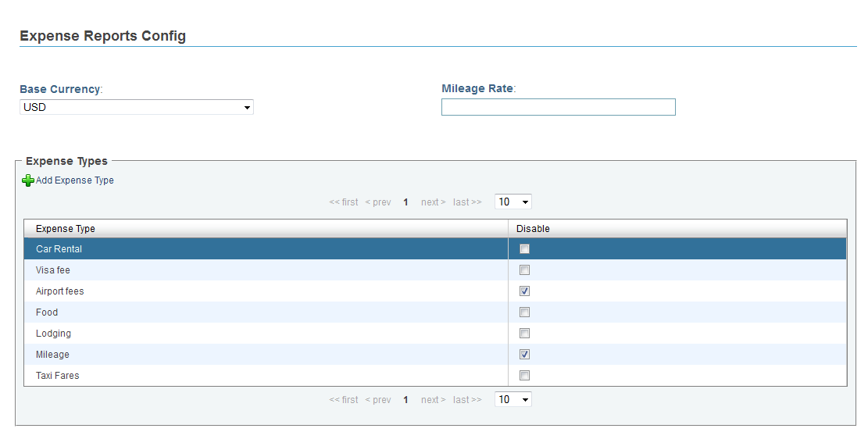This screenshot has width=868, height=432.
Task: Untick the Disable checkbox for Airport fees
Action: 524,291
